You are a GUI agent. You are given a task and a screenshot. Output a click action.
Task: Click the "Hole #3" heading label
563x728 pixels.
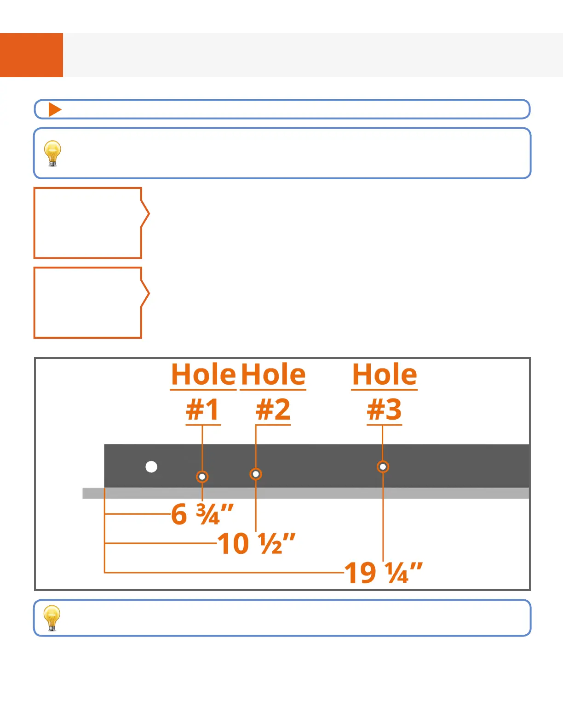[385, 392]
